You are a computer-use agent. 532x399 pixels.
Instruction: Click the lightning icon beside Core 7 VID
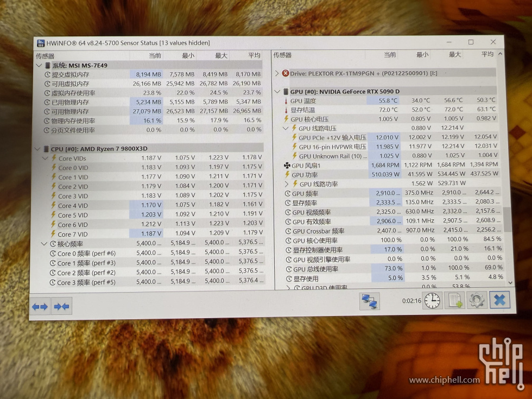53,234
